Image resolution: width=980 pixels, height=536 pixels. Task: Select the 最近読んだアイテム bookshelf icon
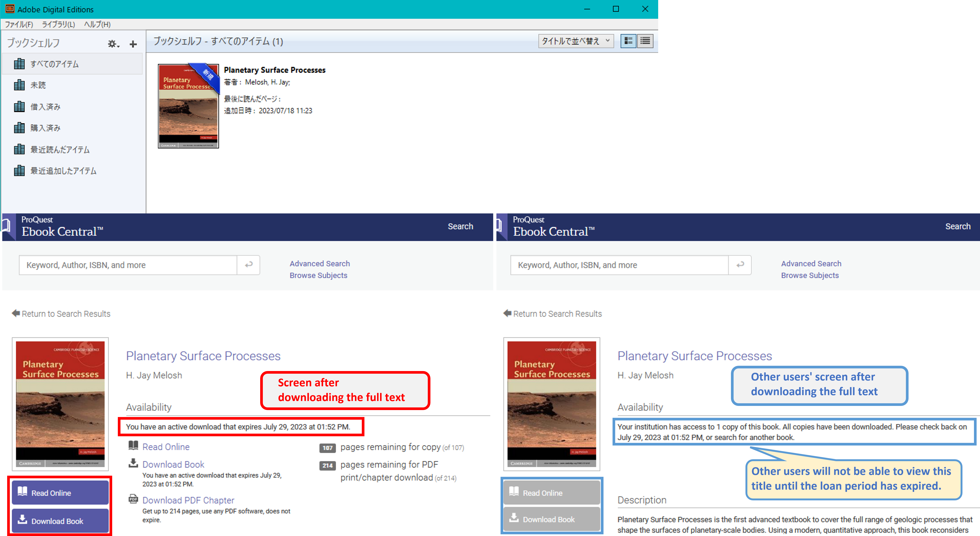pos(19,150)
